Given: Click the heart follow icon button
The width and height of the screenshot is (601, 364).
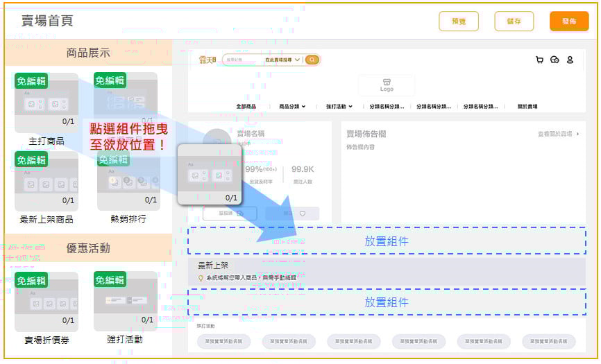Looking at the screenshot, I should click(301, 214).
